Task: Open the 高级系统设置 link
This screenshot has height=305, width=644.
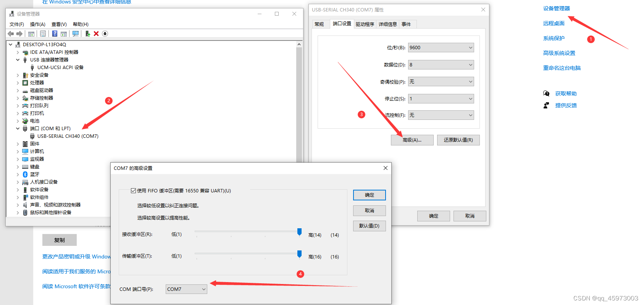Action: point(559,53)
